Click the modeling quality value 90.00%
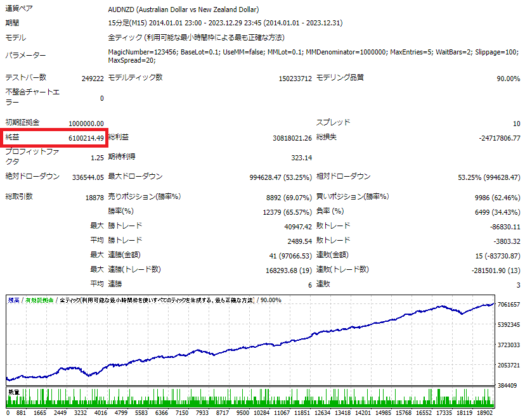Screen dimensions: 525x420 click(509, 79)
